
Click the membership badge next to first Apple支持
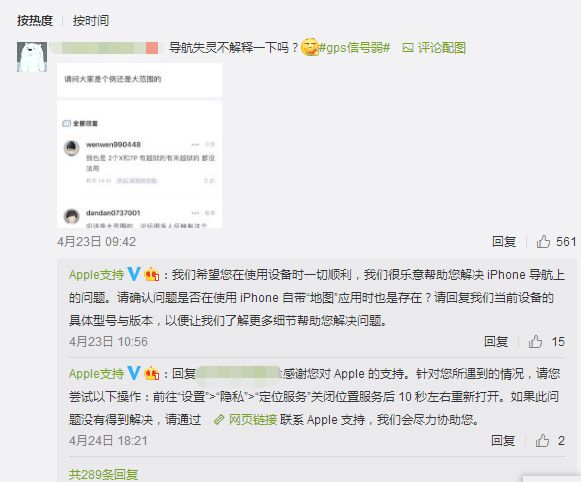click(152, 275)
